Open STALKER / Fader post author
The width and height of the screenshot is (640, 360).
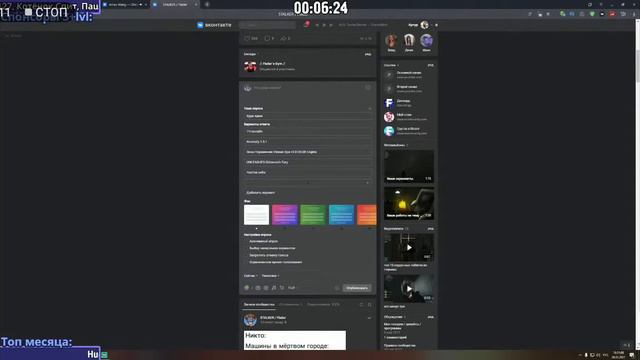273,318
